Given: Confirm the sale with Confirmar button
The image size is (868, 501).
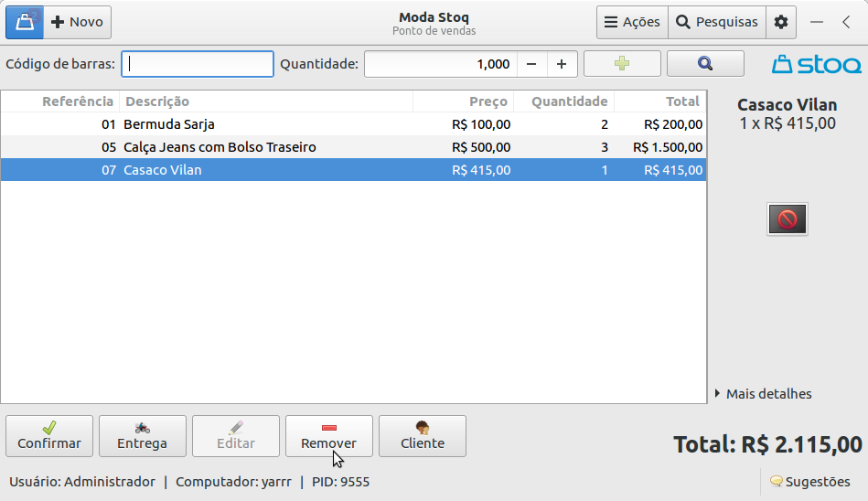Looking at the screenshot, I should pyautogui.click(x=49, y=436).
